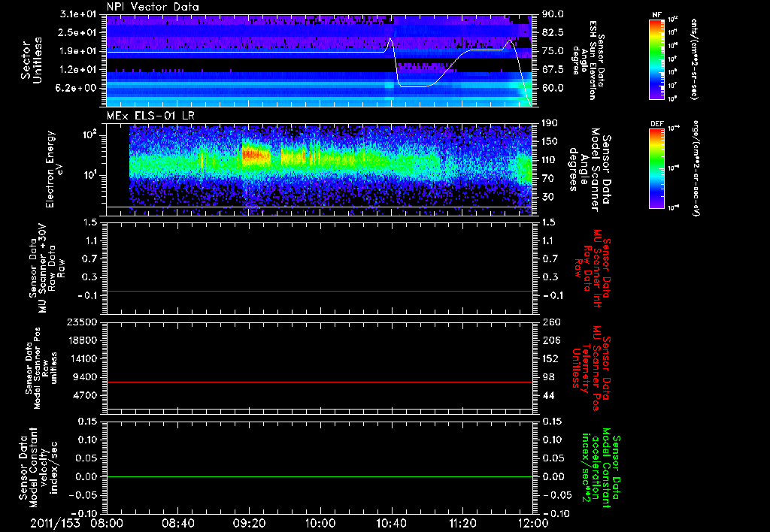
Task: Click the "70" scanner angle tick label
Action: pyautogui.click(x=548, y=179)
